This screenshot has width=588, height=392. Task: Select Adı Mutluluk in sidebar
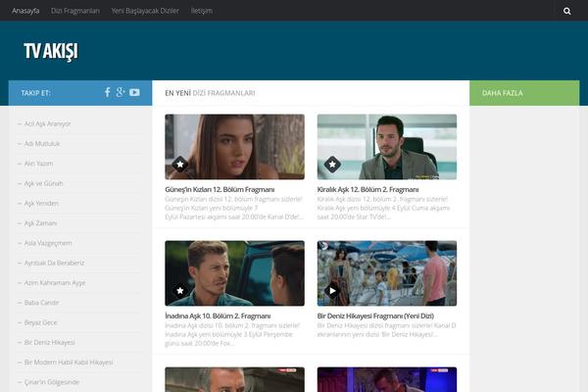click(x=42, y=144)
